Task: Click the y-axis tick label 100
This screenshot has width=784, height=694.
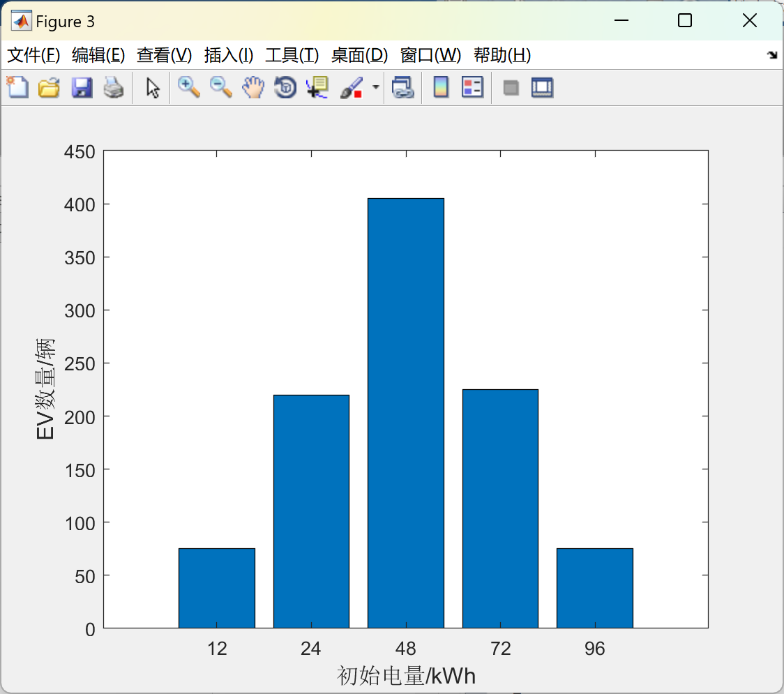Action: (80, 524)
